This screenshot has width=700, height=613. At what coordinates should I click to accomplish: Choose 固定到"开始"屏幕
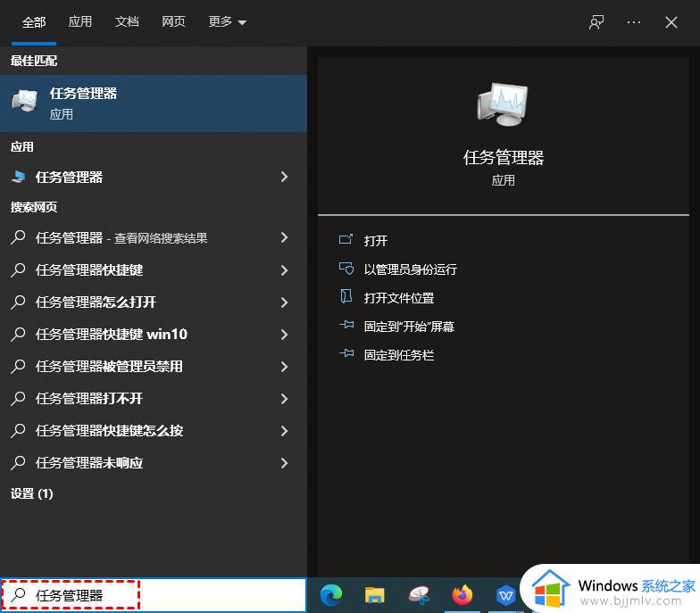tap(409, 327)
